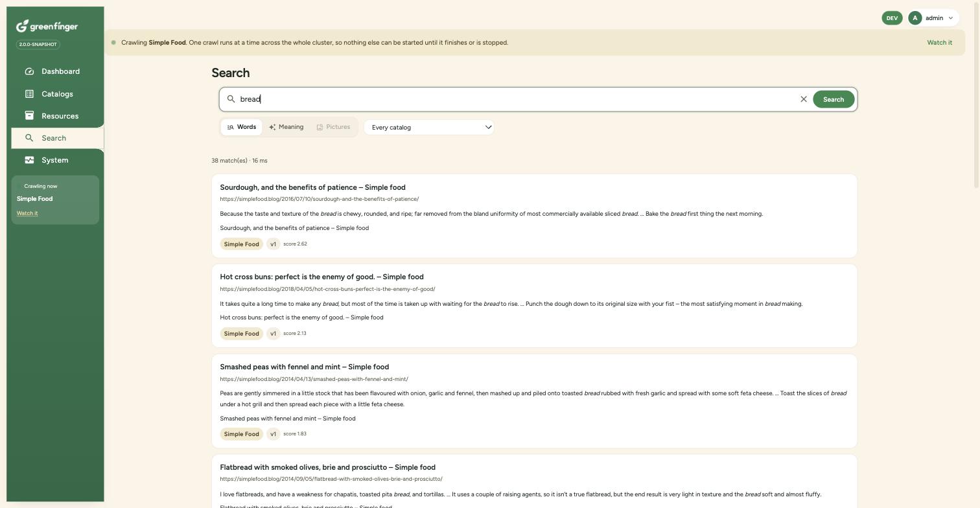Open Dashboard via its gauge icon

(x=29, y=71)
